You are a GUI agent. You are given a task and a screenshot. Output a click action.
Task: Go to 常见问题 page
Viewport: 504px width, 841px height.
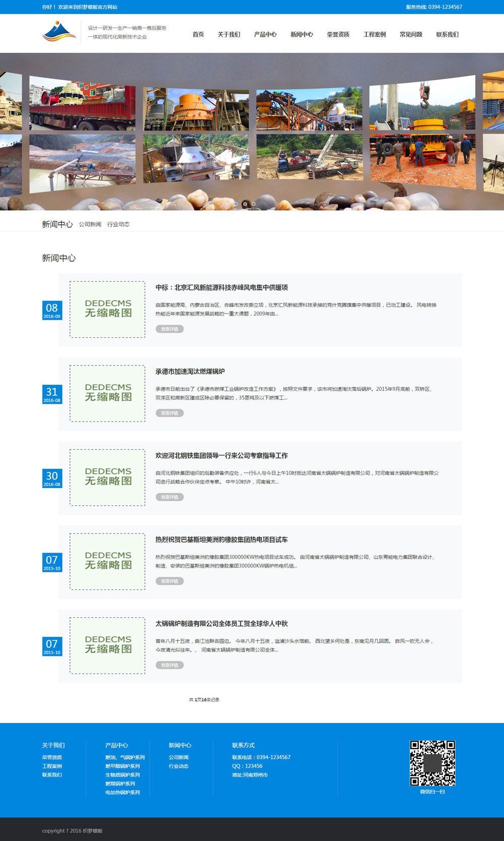411,34
